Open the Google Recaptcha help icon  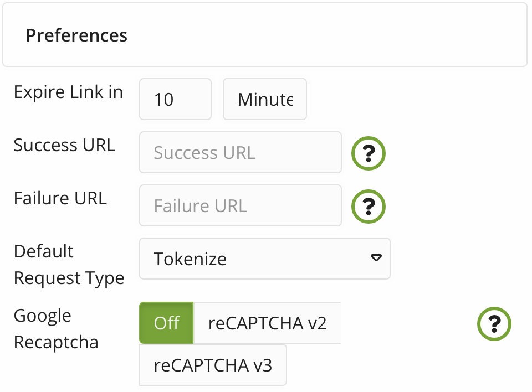click(x=494, y=324)
